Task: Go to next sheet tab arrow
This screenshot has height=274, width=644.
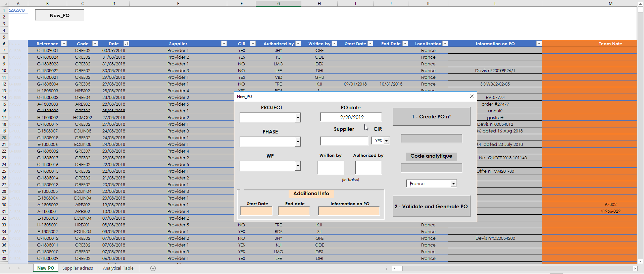Action: [19, 268]
